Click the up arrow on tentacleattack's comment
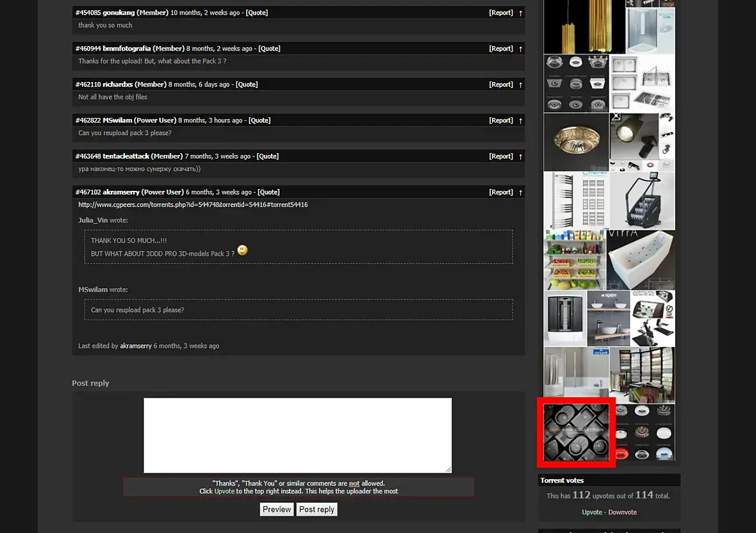This screenshot has height=533, width=756. 520,156
